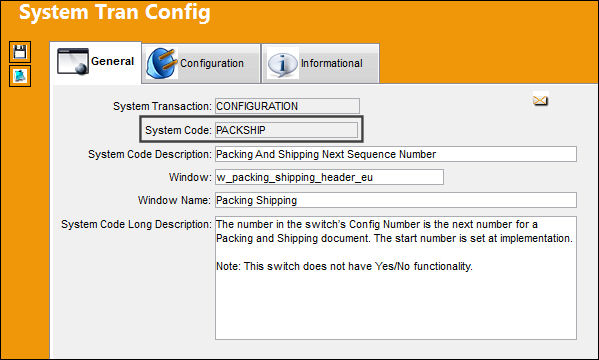Screen dimensions: 599x360
Task: Click the System Code Description field
Action: 396,154
